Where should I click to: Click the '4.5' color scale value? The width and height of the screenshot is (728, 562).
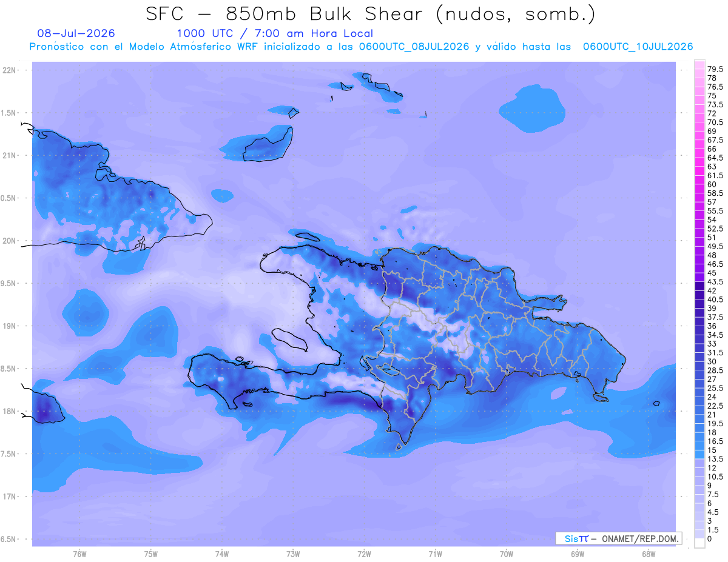(x=713, y=512)
